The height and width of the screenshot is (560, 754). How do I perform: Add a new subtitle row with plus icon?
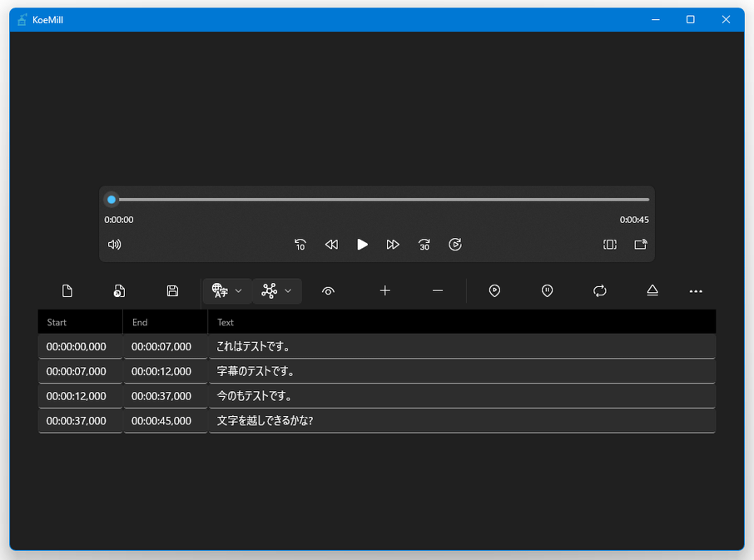384,290
